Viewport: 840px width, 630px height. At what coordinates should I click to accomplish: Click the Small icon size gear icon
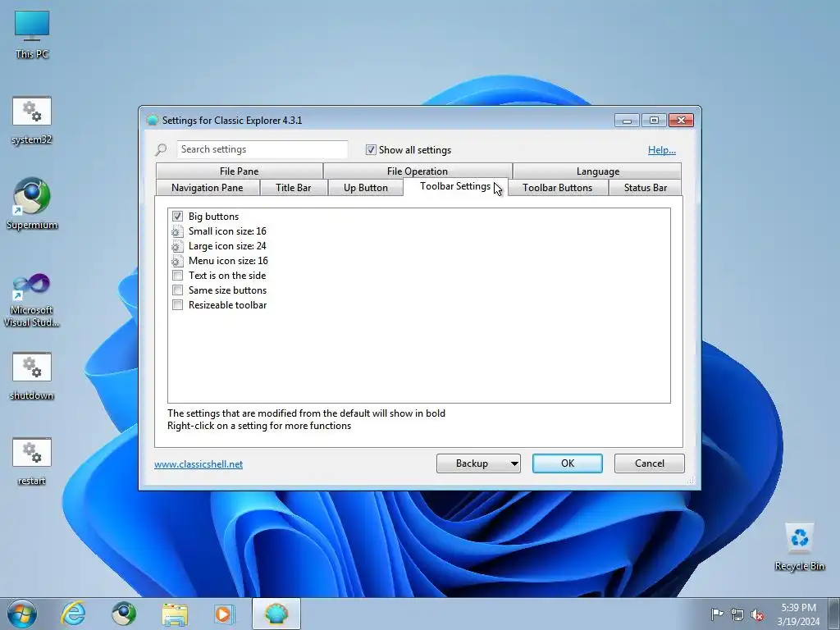coord(177,231)
